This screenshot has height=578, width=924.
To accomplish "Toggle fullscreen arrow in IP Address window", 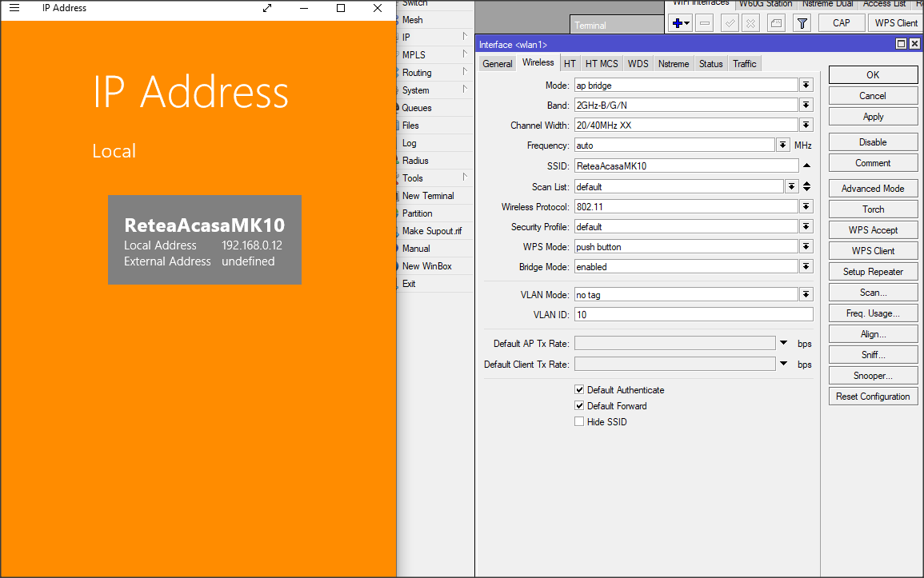I will click(267, 8).
